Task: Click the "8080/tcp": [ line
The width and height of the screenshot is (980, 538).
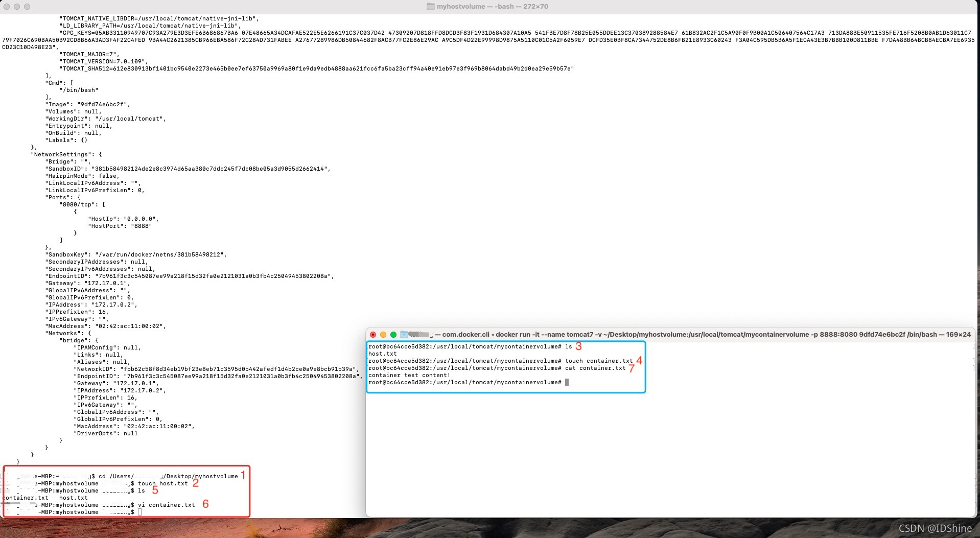Action: click(82, 204)
